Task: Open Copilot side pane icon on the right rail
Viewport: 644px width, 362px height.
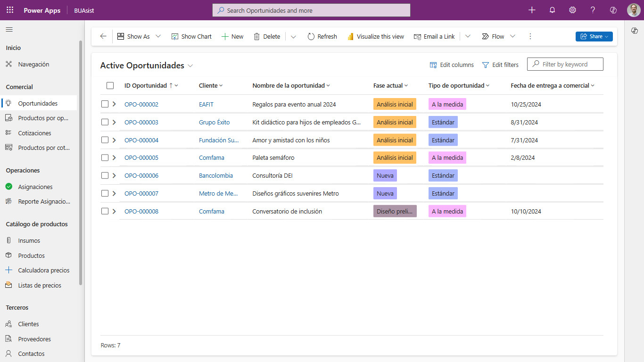Action: [635, 30]
